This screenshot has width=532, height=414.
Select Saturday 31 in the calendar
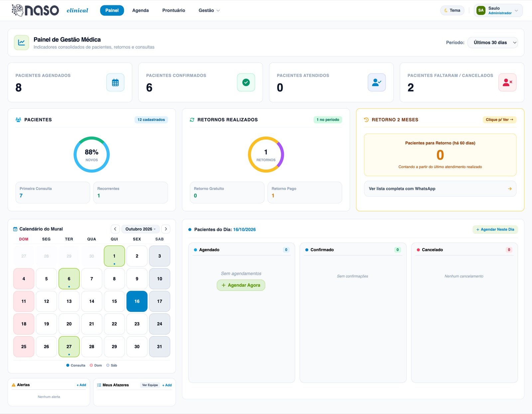coord(160,347)
